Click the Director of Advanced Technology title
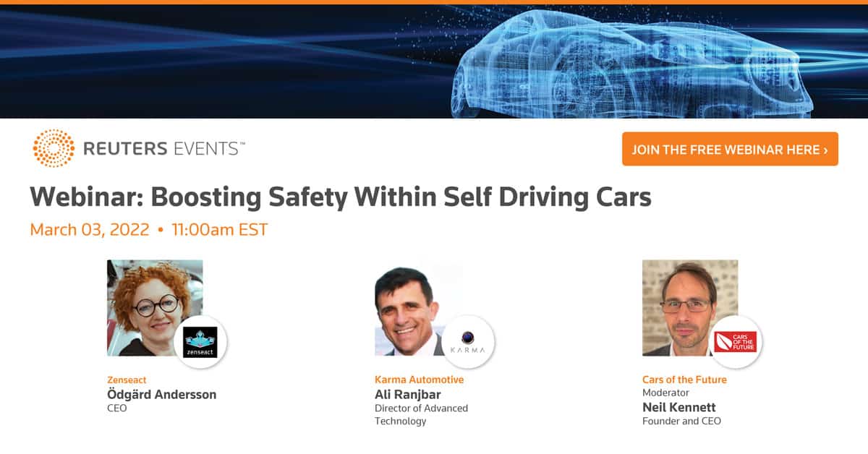 point(421,414)
